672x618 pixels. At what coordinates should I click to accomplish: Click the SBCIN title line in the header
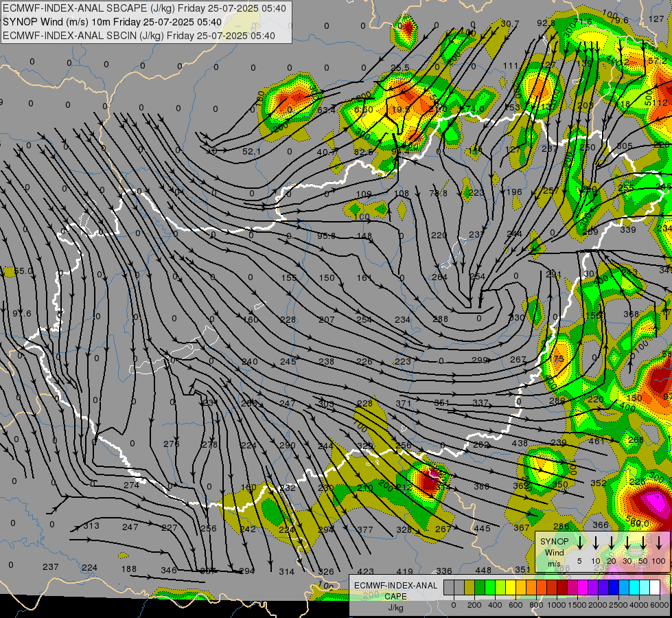coord(139,36)
